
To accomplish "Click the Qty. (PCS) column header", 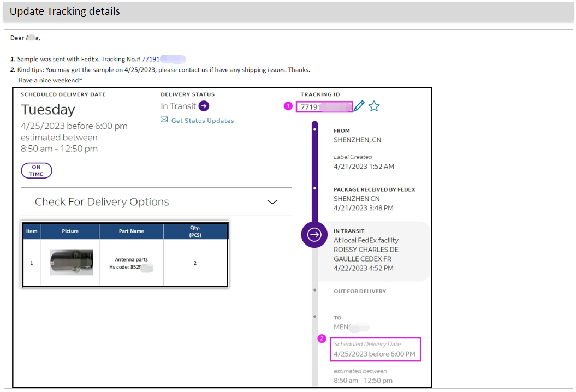I will [x=195, y=231].
